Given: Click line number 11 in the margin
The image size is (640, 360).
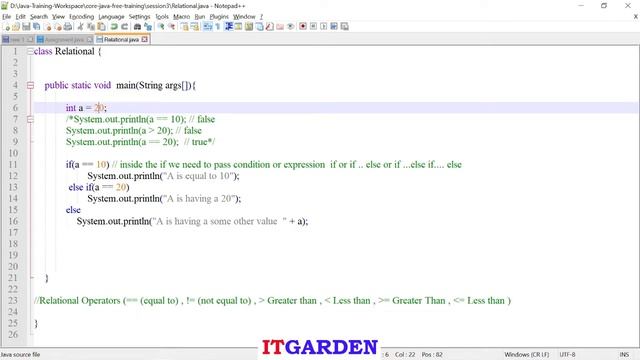Looking at the screenshot, I should coord(13,164).
